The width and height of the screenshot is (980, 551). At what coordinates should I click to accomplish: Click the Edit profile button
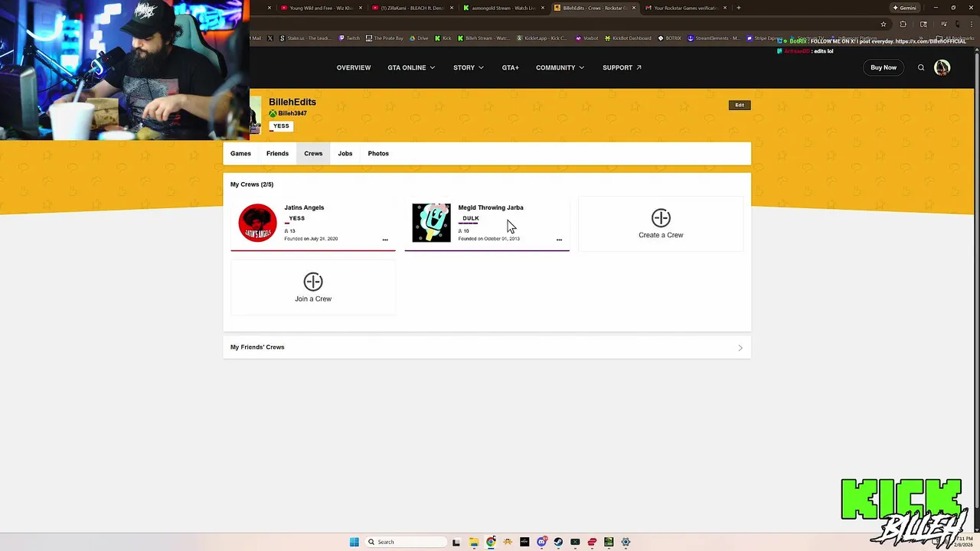point(740,105)
